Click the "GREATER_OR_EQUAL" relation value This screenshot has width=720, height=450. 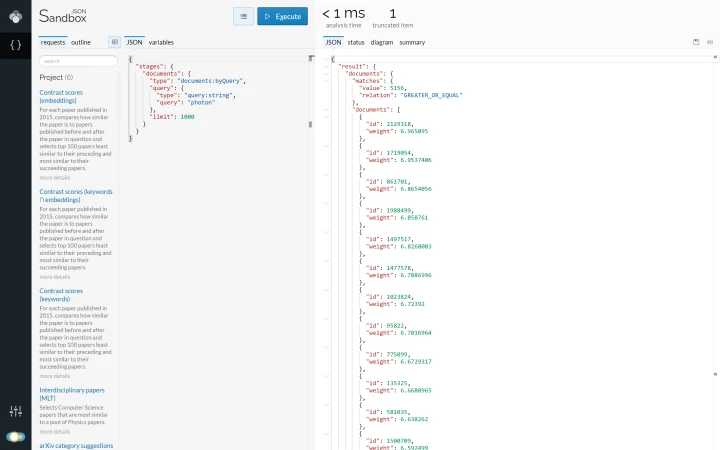tap(431, 95)
